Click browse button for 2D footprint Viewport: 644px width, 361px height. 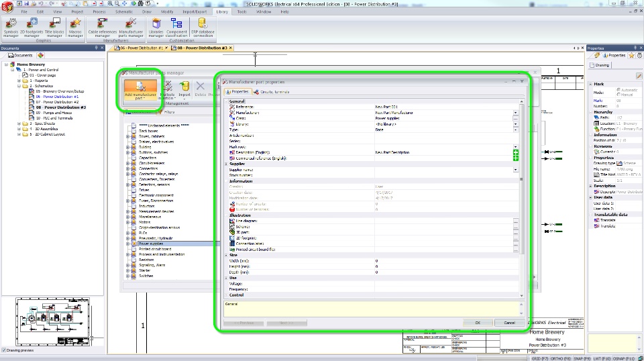coord(515,238)
